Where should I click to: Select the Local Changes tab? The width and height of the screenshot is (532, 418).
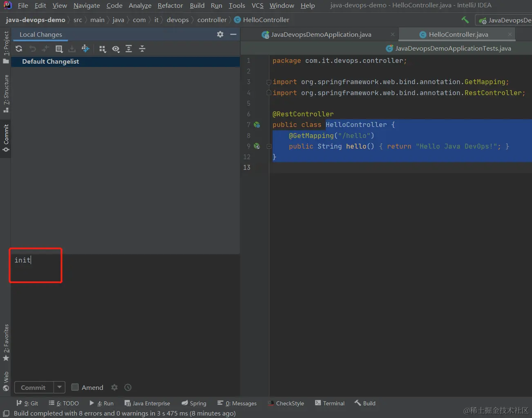[41, 35]
